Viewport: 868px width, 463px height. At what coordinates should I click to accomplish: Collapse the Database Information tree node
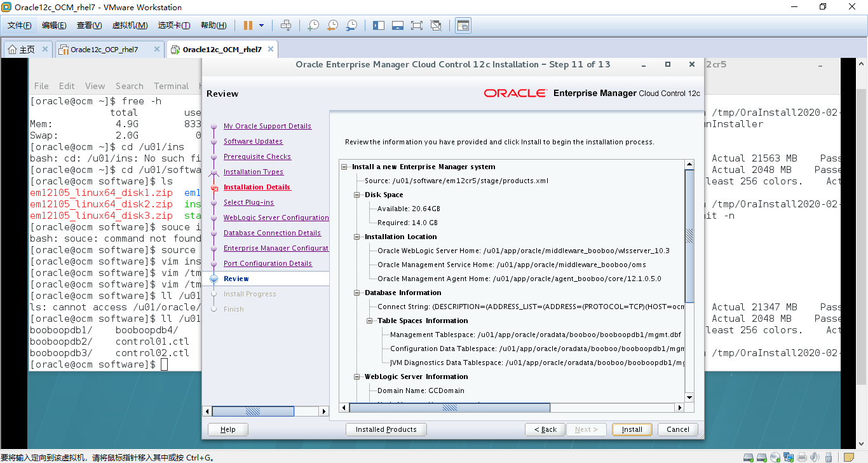point(358,293)
